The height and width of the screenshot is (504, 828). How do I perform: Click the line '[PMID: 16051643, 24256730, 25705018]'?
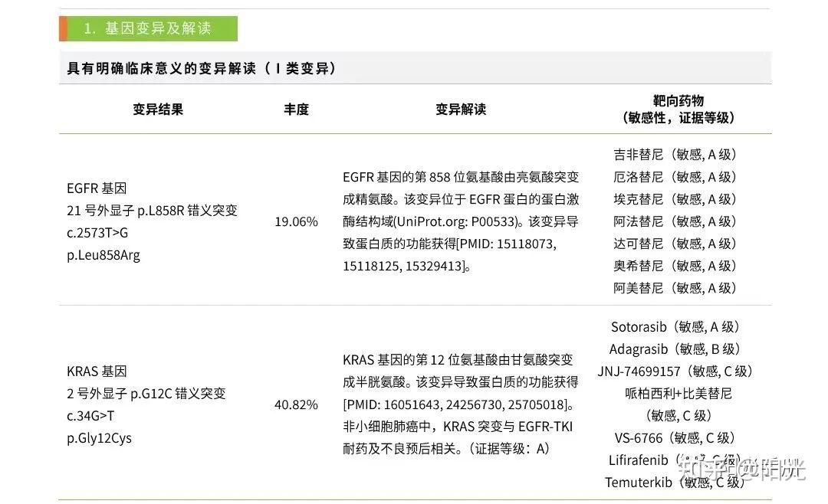tap(458, 404)
